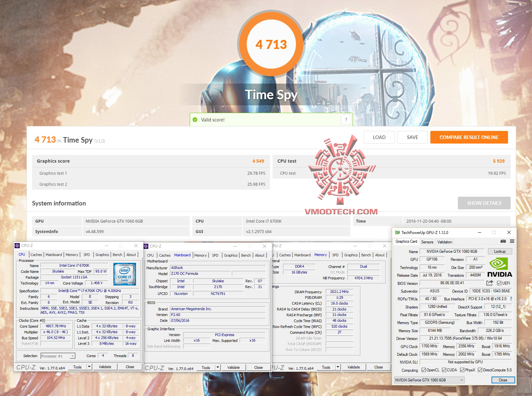The image size is (532, 396).
Task: Select the Memory tab in the CPU-Z Mainboard window
Action: pos(200,255)
